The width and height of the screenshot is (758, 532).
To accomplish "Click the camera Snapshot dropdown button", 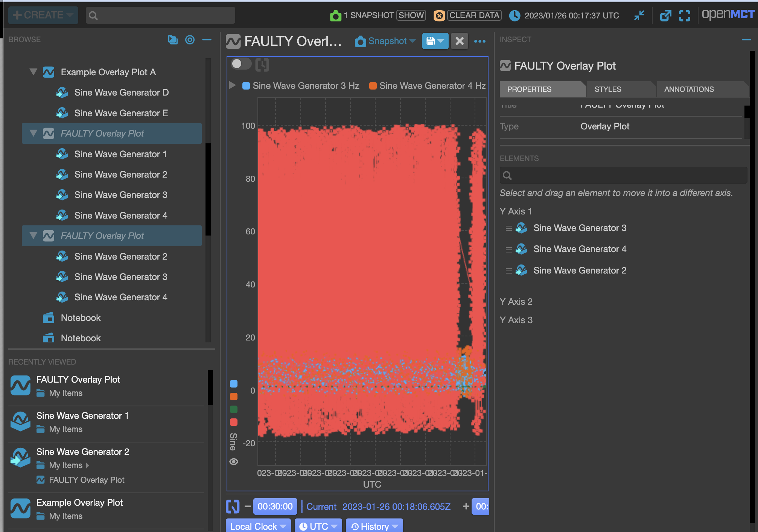I will [x=385, y=41].
